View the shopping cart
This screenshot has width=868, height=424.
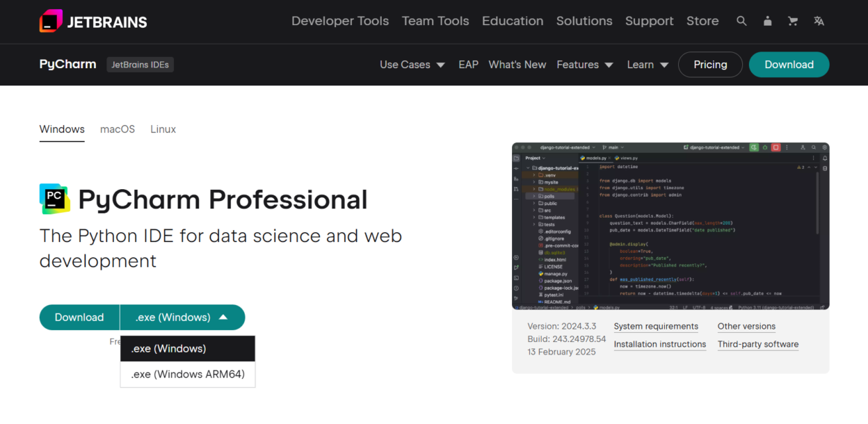793,21
